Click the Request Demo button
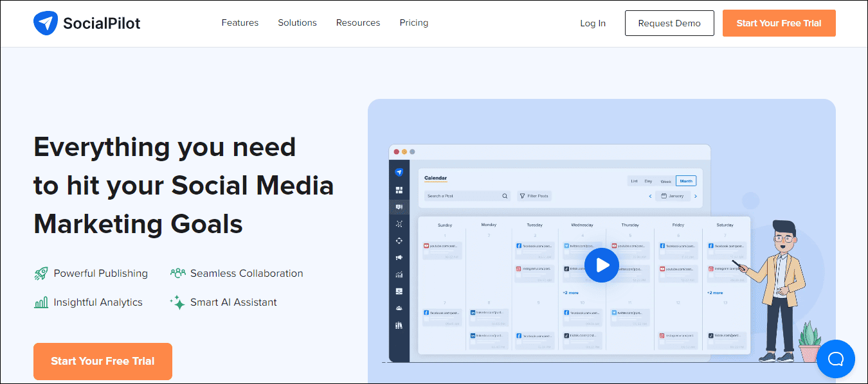The height and width of the screenshot is (384, 868). pos(669,23)
